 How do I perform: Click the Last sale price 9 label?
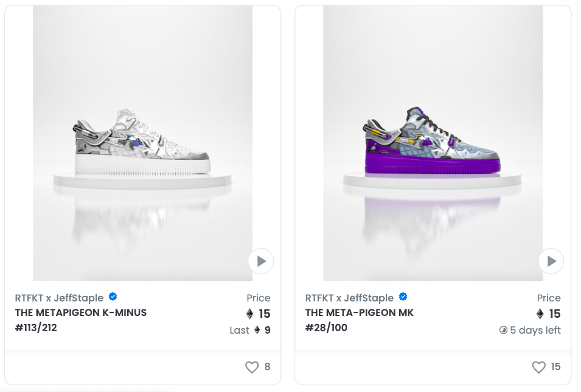tap(250, 330)
